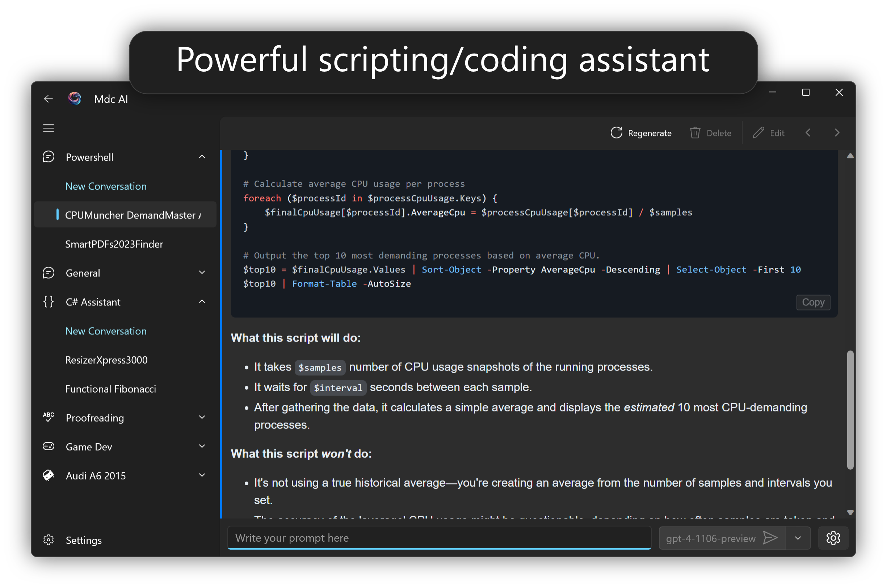Expand the Game Dev category
Image resolution: width=887 pixels, height=588 pixels.
pos(202,446)
